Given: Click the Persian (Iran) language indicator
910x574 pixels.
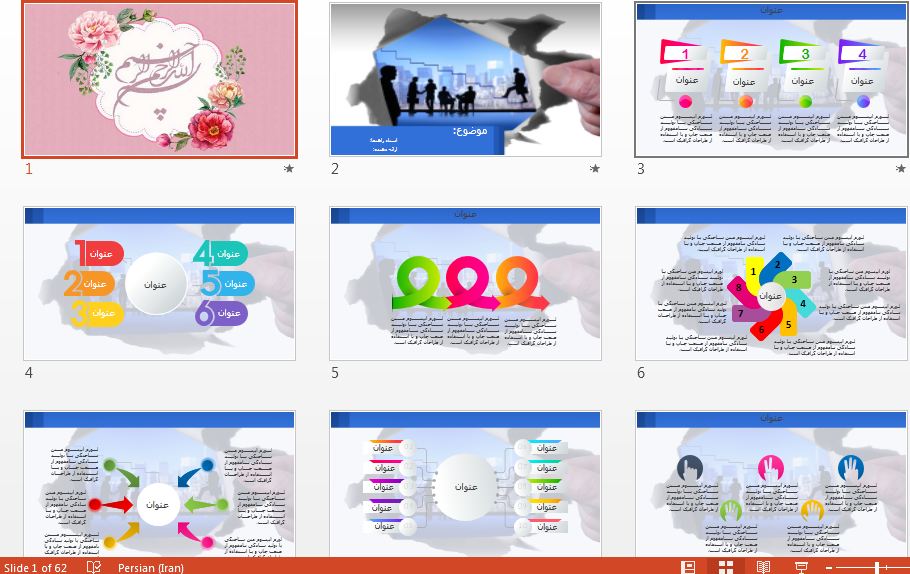Looking at the screenshot, I should point(150,567).
